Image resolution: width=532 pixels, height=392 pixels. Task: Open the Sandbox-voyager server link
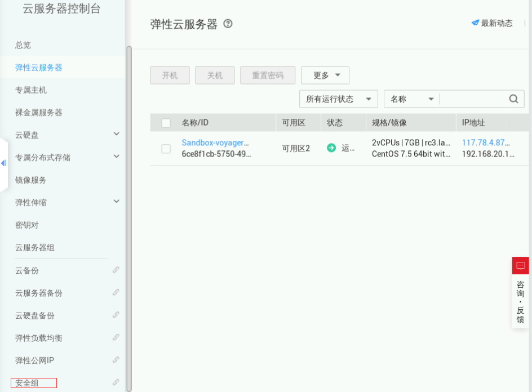215,142
